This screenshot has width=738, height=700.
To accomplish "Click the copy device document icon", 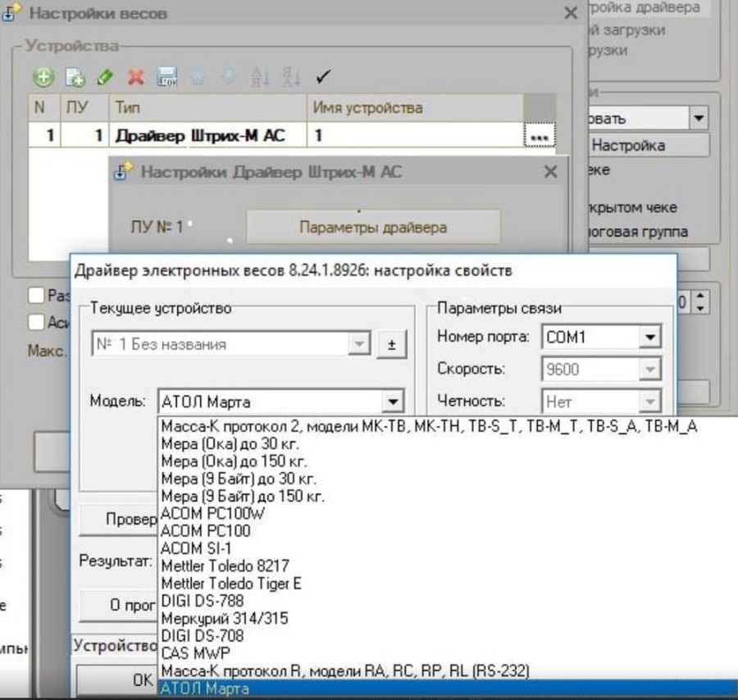I will coord(75,77).
